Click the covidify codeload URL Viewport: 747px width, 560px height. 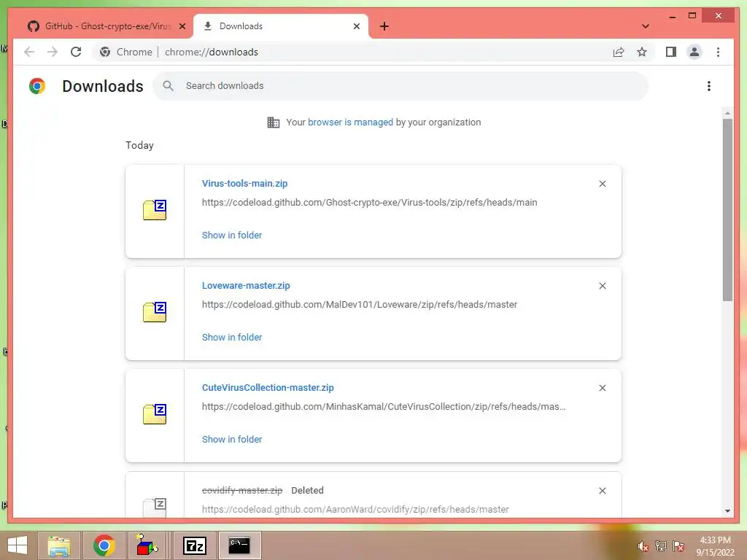coord(355,510)
